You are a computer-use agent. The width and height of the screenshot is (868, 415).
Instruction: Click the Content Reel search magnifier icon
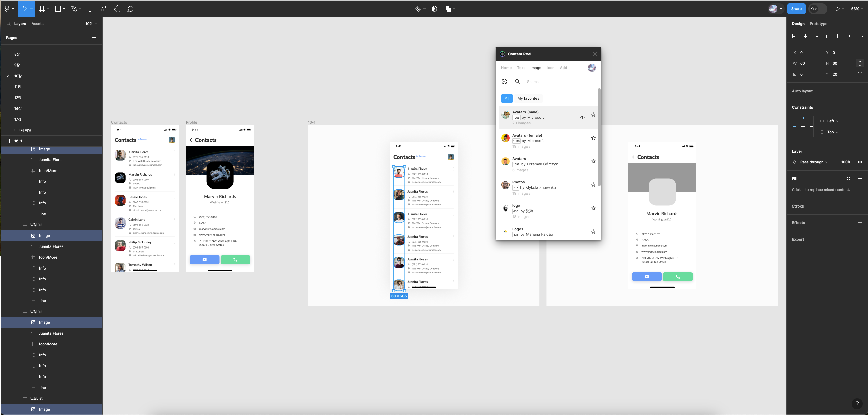(517, 82)
